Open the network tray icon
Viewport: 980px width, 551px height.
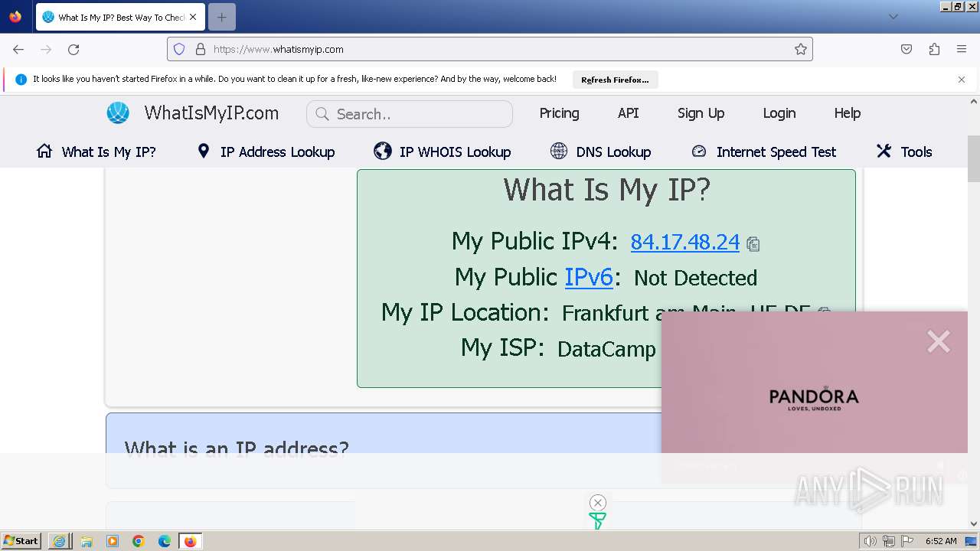(x=889, y=541)
